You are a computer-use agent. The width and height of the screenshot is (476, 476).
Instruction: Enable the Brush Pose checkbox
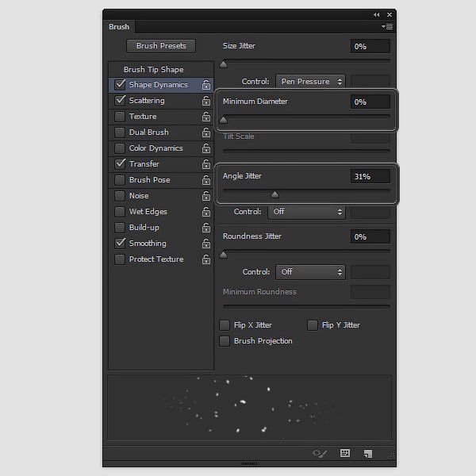click(x=120, y=180)
